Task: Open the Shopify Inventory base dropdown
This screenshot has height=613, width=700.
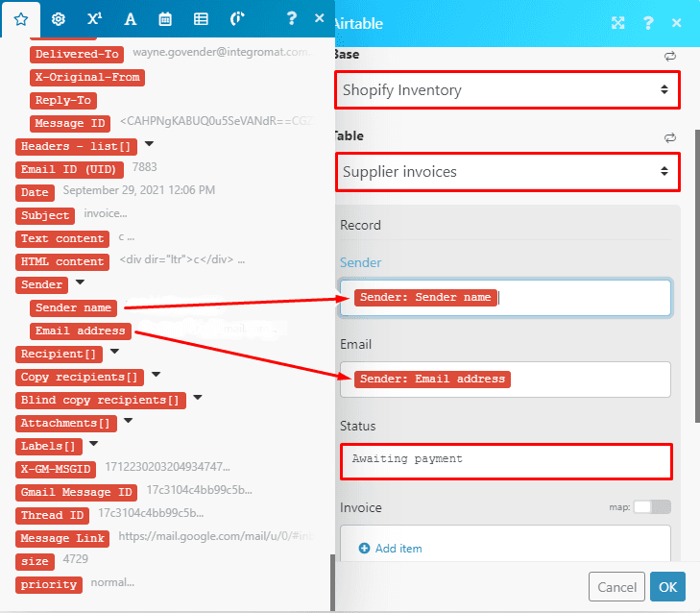Action: click(505, 90)
